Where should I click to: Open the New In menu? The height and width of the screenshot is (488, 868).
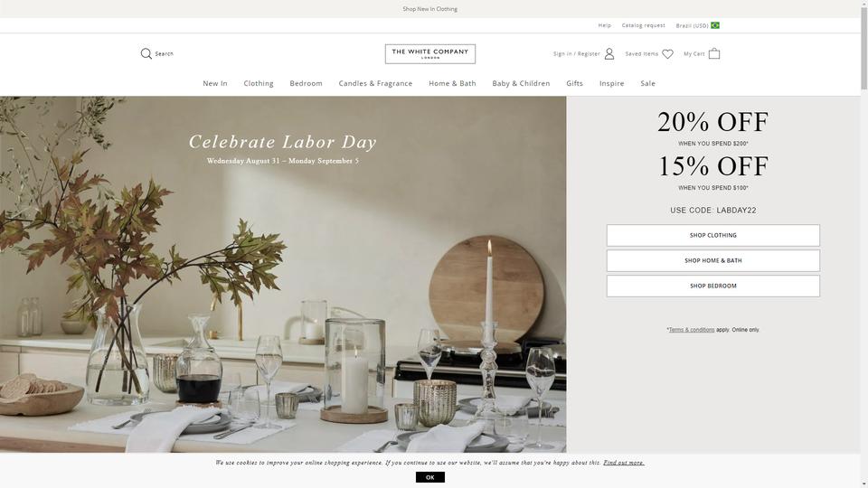click(215, 83)
